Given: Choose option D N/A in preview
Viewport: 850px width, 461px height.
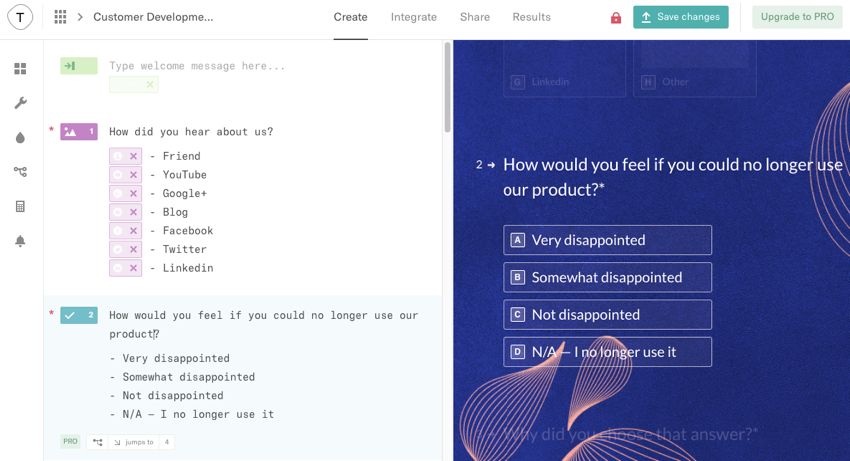Looking at the screenshot, I should [607, 352].
